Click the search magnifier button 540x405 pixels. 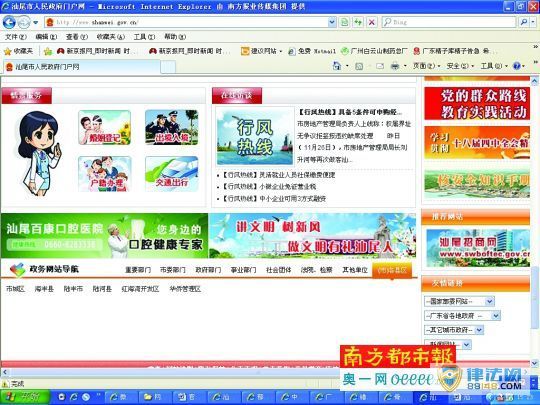[523, 22]
